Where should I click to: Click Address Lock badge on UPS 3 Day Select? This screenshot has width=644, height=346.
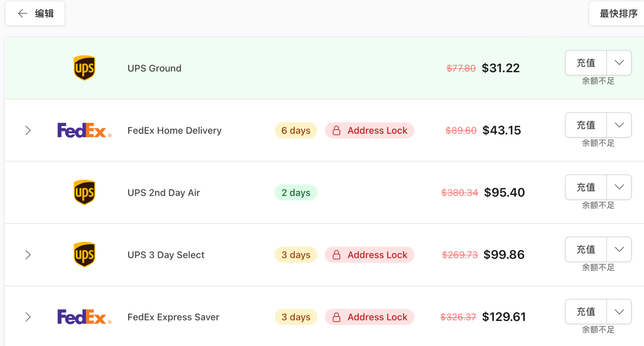click(370, 255)
